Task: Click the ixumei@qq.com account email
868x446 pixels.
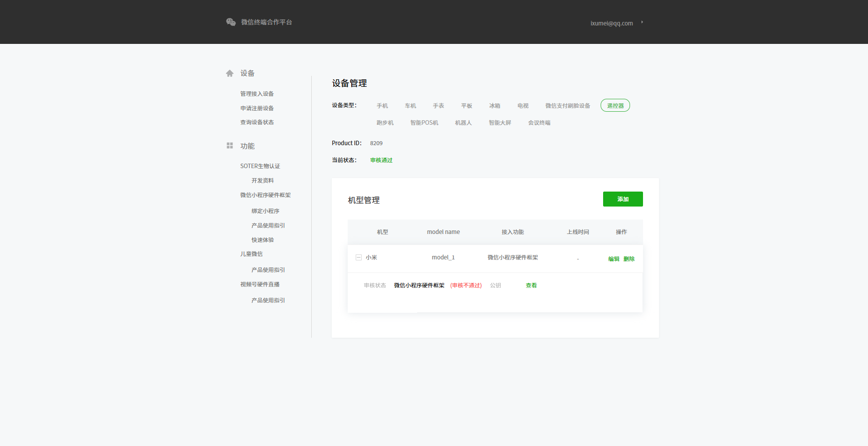Action: tap(612, 23)
